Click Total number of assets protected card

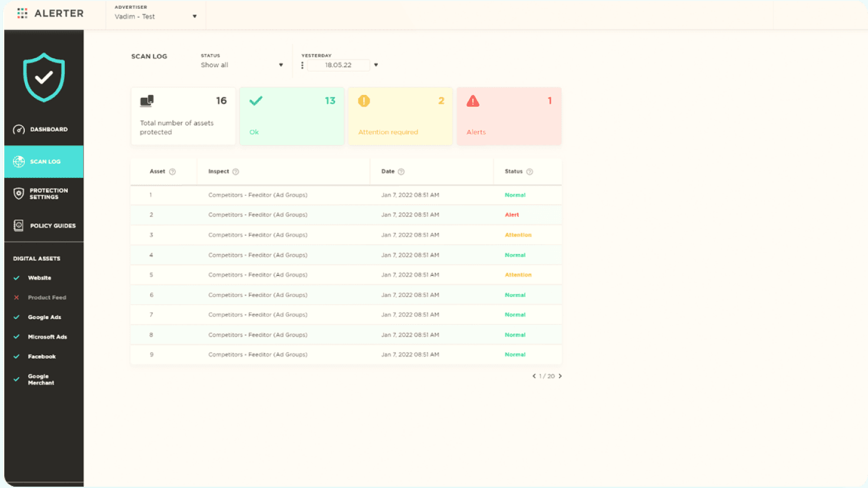[x=183, y=116]
